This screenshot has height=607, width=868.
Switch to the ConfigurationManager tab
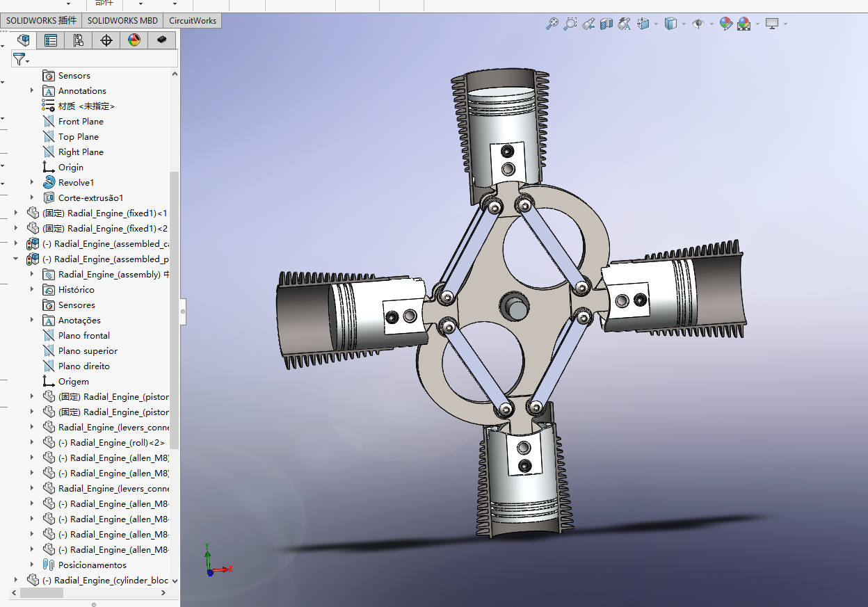click(x=79, y=40)
